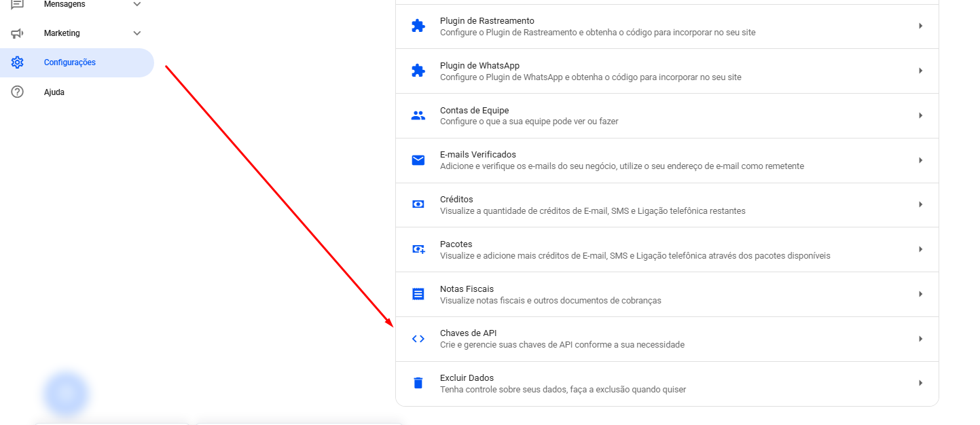Open the Notas Fiscais receipt icon
This screenshot has width=980, height=425.
pyautogui.click(x=418, y=294)
